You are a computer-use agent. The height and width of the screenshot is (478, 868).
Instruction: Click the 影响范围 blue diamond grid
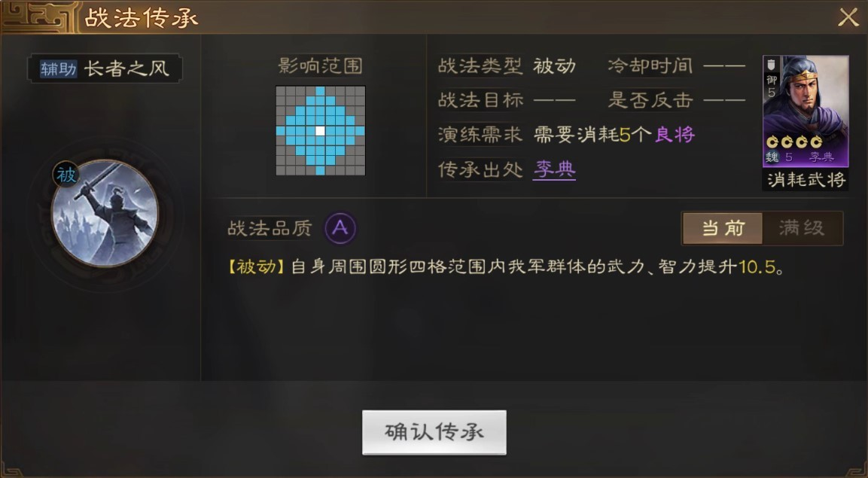321,131
